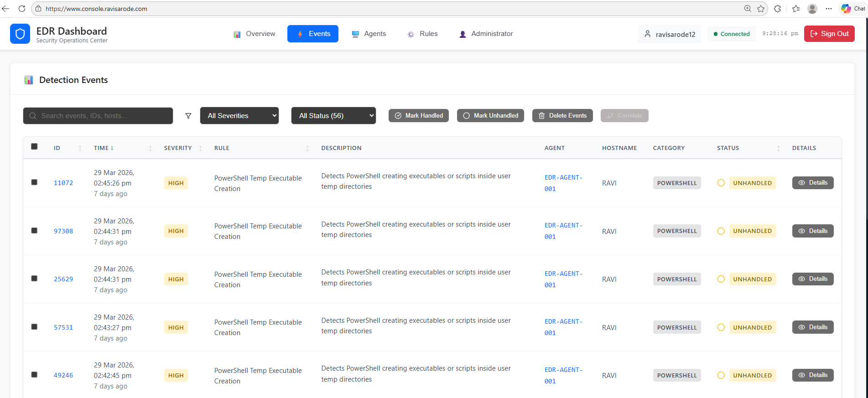Open the Overview tab
868x398 pixels.
254,34
